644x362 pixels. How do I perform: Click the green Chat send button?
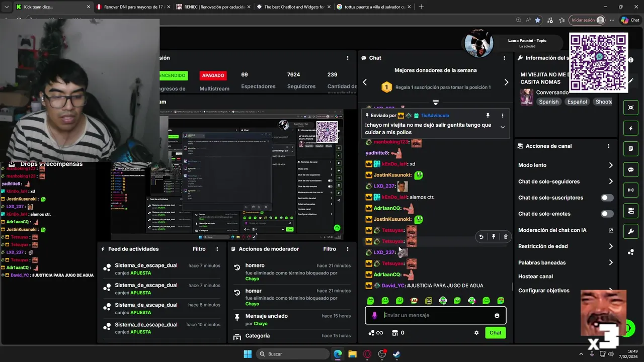496,333
